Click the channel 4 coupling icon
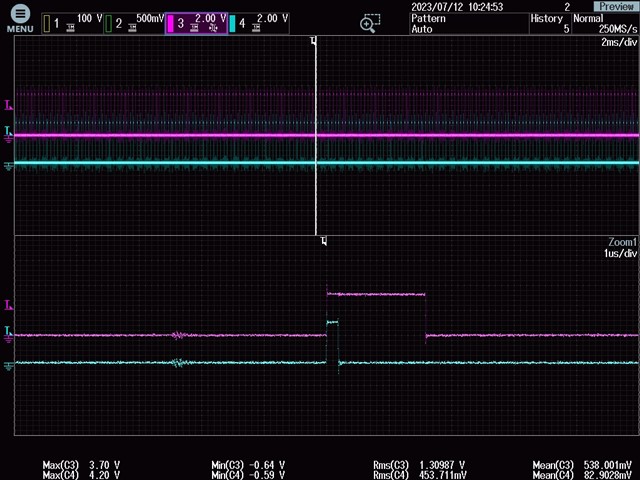The height and width of the screenshot is (480, 640). click(256, 28)
